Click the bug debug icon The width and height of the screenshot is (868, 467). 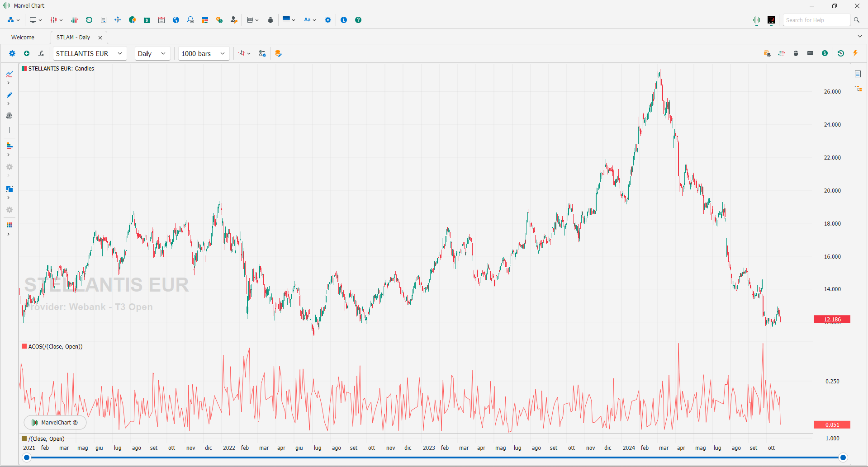(270, 20)
